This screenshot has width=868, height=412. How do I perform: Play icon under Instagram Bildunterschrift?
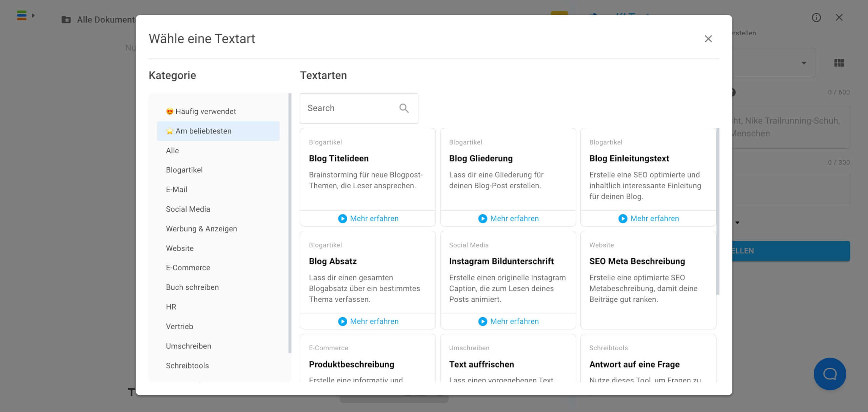coord(482,321)
